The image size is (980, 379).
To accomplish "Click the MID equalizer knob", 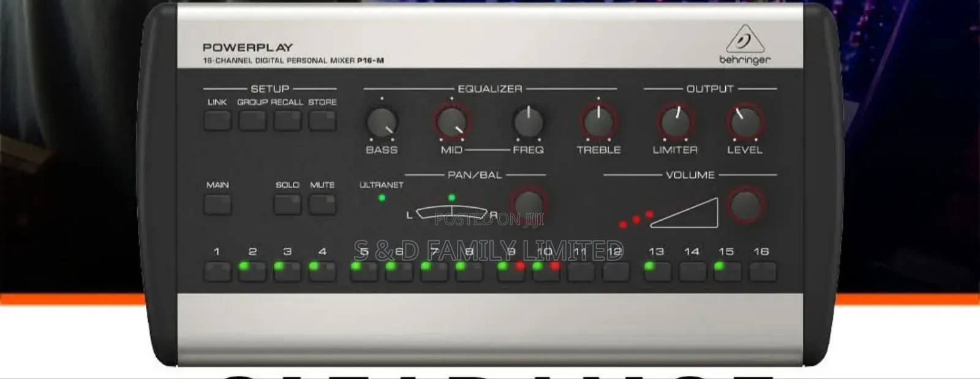I will pyautogui.click(x=452, y=122).
